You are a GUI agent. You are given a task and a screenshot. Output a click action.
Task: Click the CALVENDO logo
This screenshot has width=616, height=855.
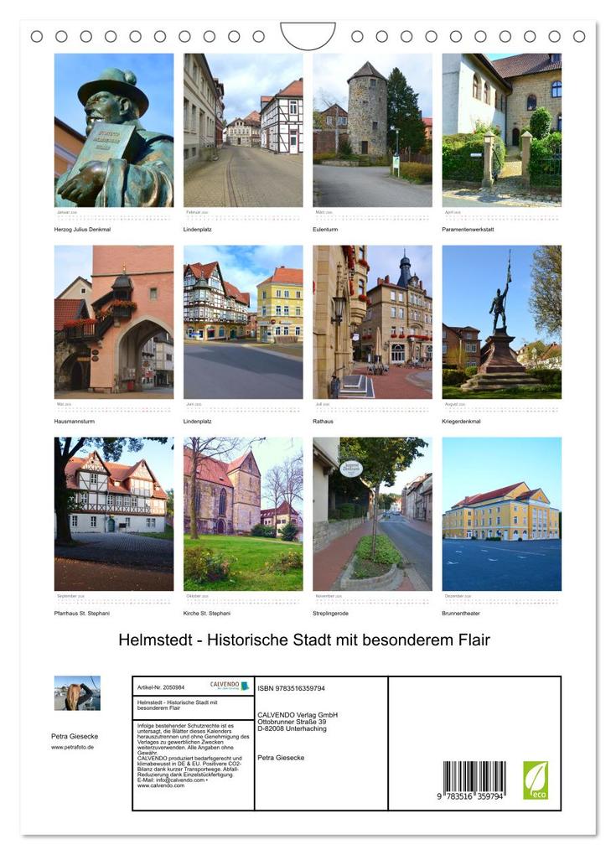coord(229,686)
